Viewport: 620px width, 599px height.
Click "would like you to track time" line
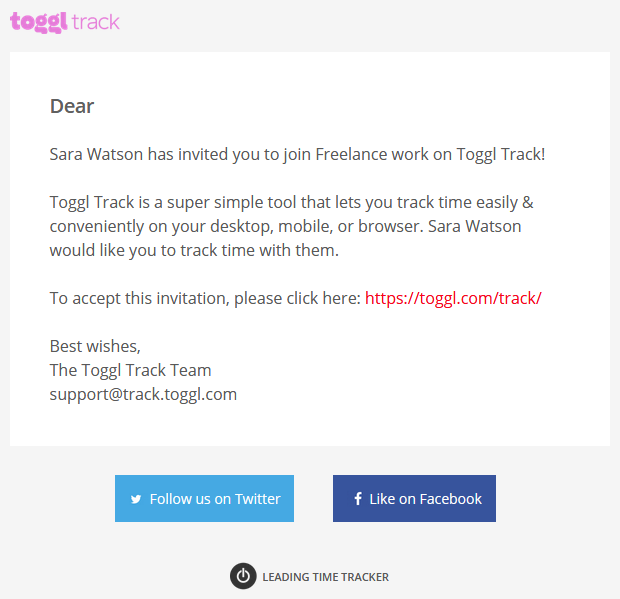(x=194, y=250)
